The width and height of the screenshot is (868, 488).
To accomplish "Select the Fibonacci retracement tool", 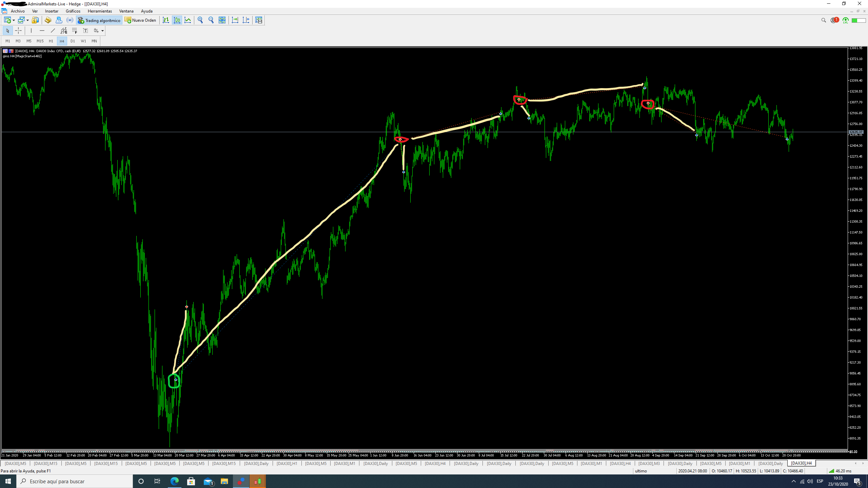I will tap(75, 31).
